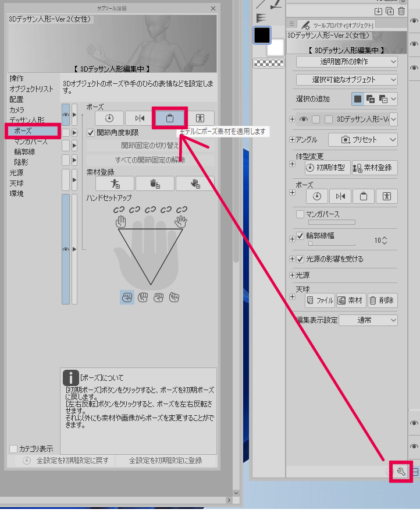Click 素材登録 button under 体型変更
This screenshot has width=420, height=527.
click(375, 168)
